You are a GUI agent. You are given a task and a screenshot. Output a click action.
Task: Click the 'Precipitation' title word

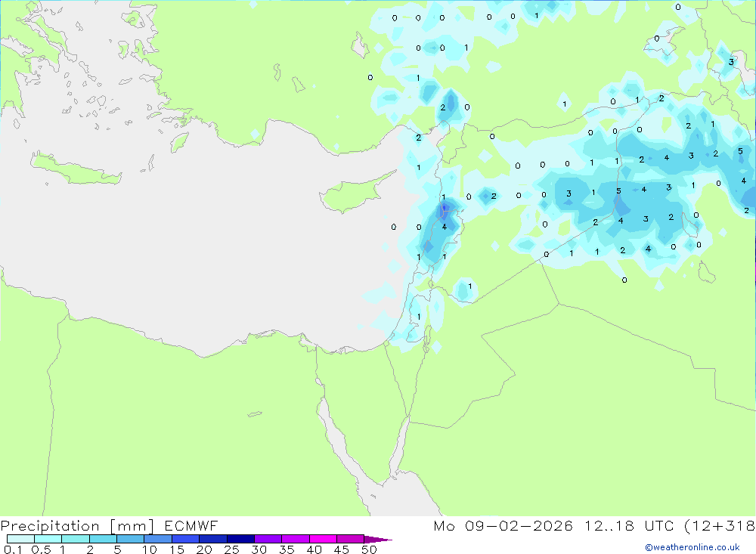(x=50, y=526)
